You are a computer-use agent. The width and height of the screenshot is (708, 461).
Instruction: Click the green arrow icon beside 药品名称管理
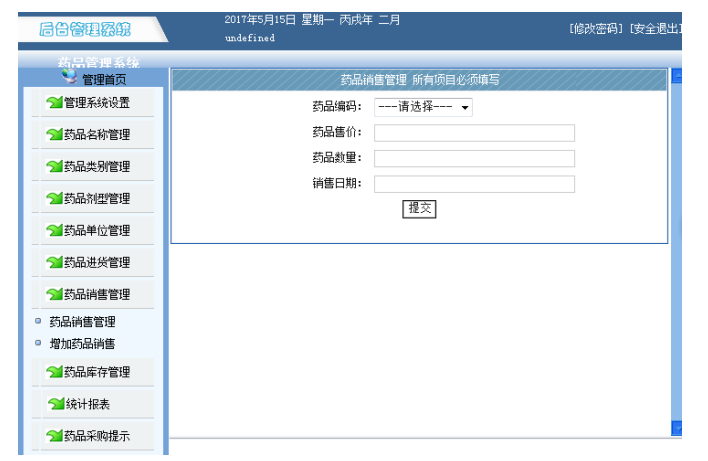coord(54,134)
